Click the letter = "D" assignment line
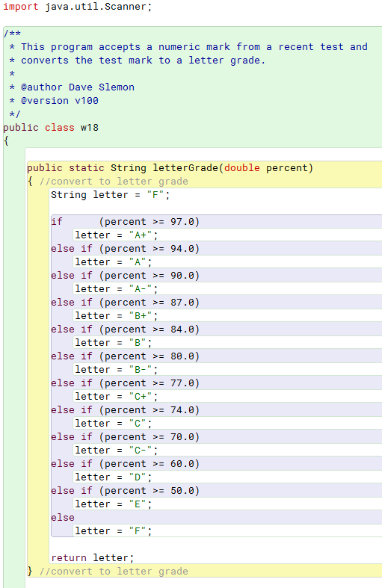The height and width of the screenshot is (588, 382). coord(114,477)
